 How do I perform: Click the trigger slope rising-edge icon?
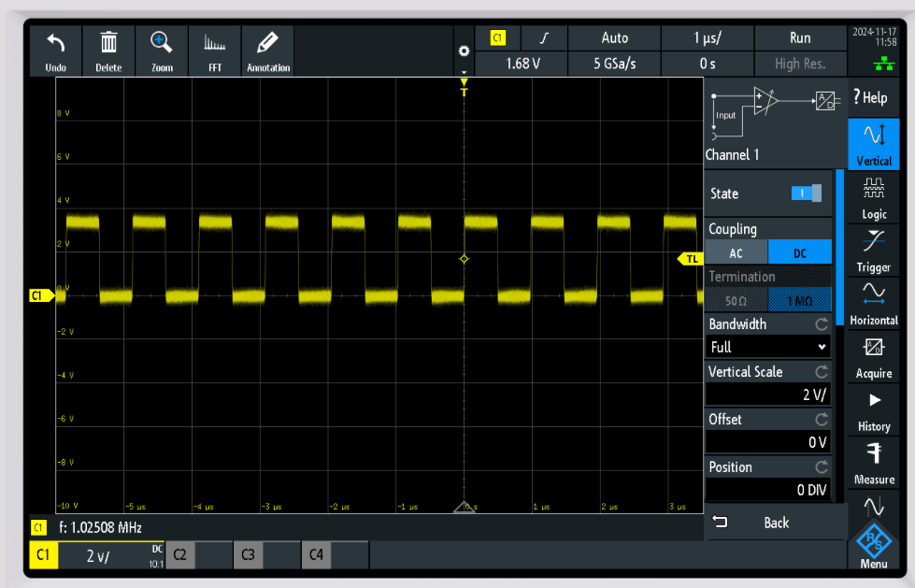[x=544, y=38]
